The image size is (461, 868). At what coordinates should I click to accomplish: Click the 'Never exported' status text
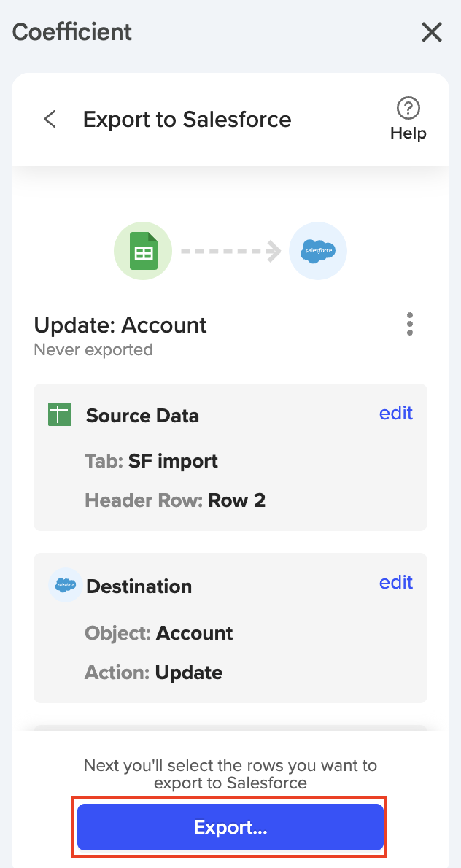pyautogui.click(x=93, y=350)
